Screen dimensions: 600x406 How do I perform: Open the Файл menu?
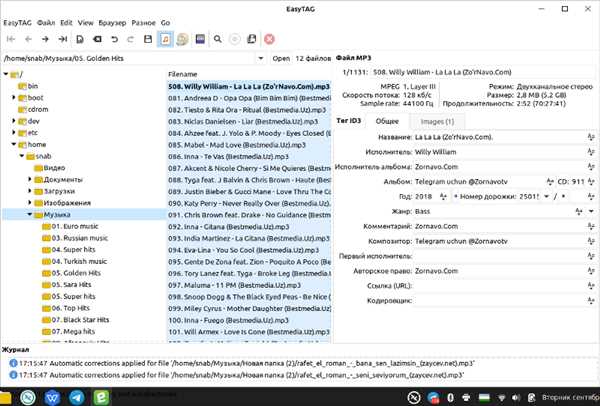[x=46, y=23]
